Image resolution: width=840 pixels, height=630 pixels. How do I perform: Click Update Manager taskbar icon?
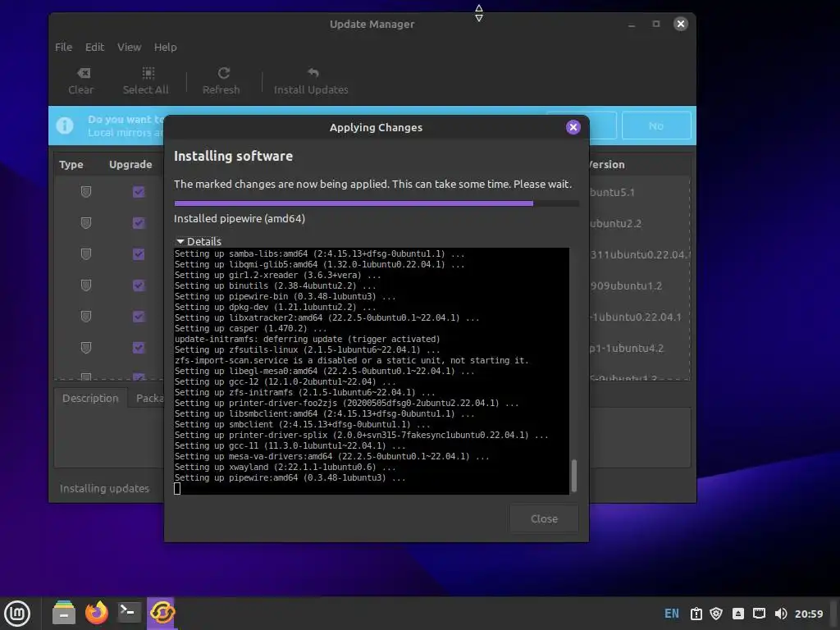[162, 612]
